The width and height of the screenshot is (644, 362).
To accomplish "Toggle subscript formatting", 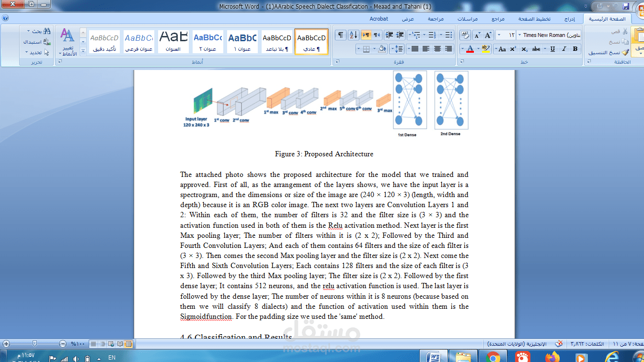I will [x=525, y=49].
